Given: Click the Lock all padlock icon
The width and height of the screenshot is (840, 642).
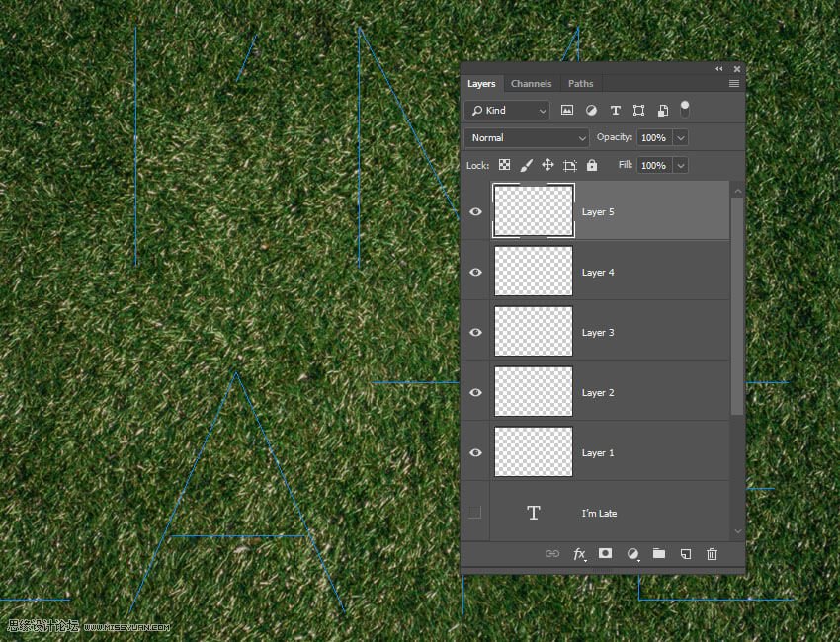Looking at the screenshot, I should [x=592, y=166].
